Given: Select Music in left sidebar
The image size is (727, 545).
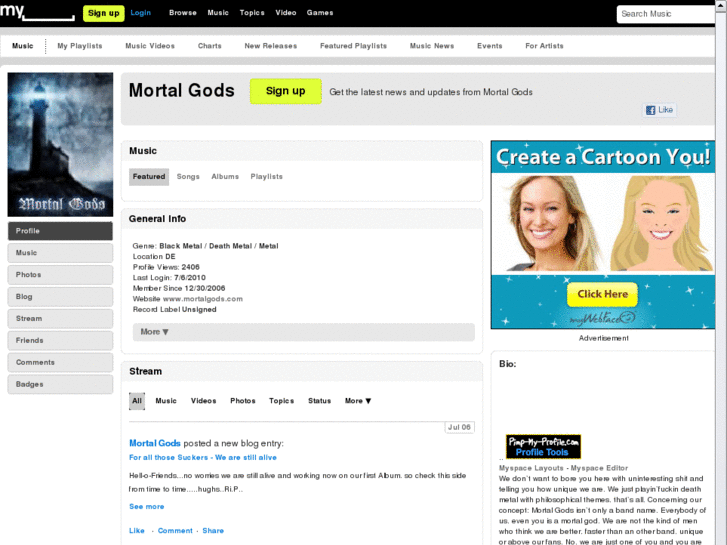Looking at the screenshot, I should tap(60, 253).
